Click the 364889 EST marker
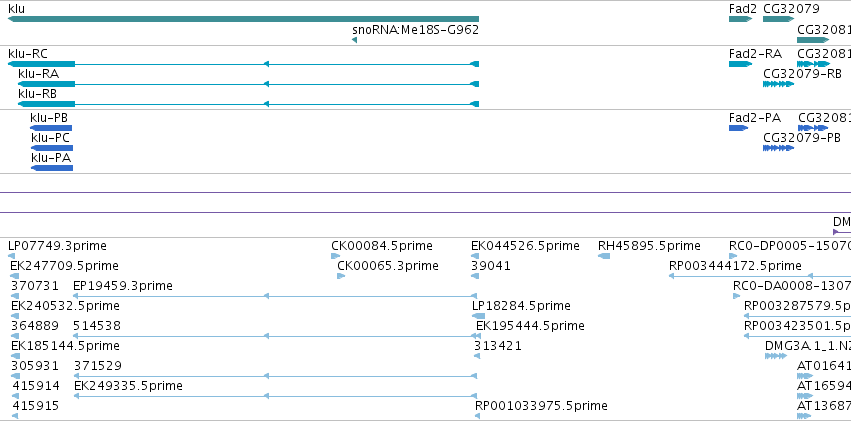851x421 pixels. [15, 336]
